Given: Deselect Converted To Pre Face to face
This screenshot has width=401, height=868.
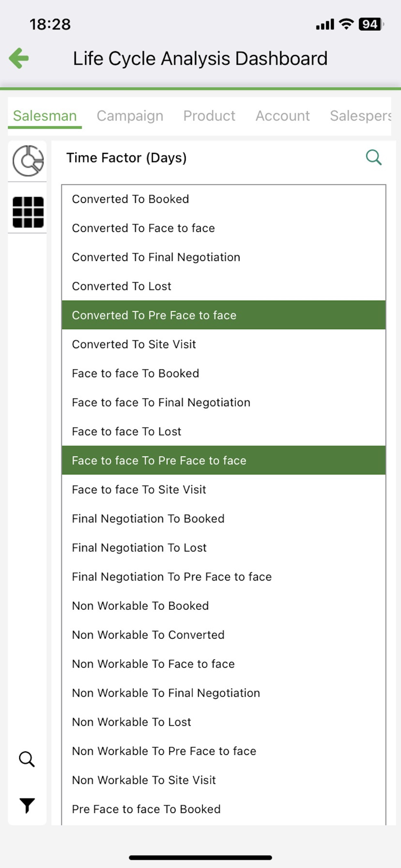Looking at the screenshot, I should coord(223,315).
